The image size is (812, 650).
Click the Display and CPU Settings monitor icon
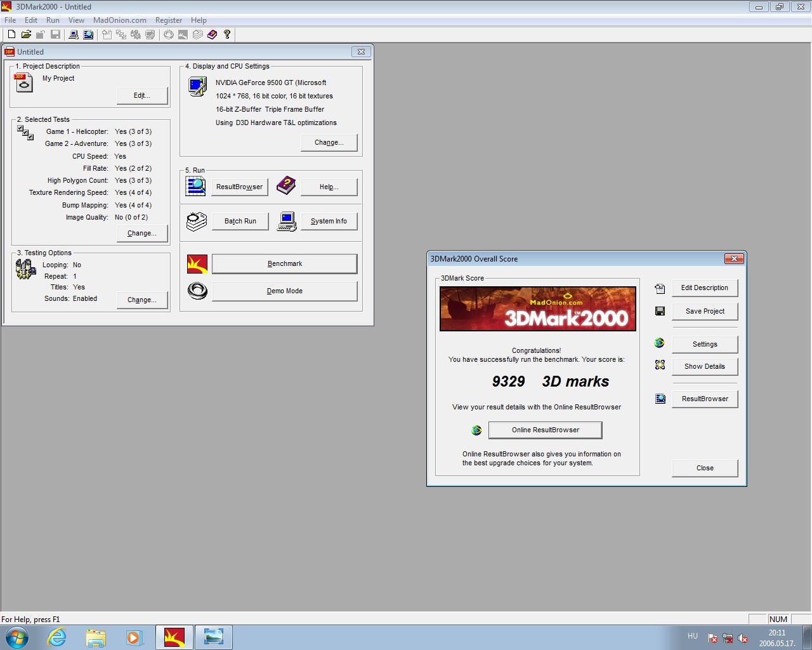click(198, 86)
